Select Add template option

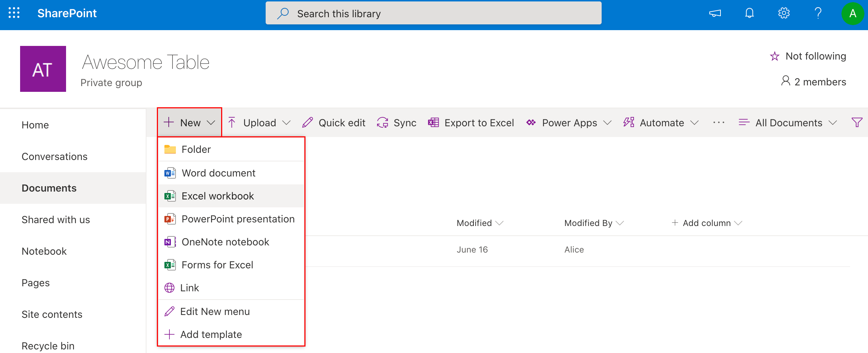[x=231, y=334]
